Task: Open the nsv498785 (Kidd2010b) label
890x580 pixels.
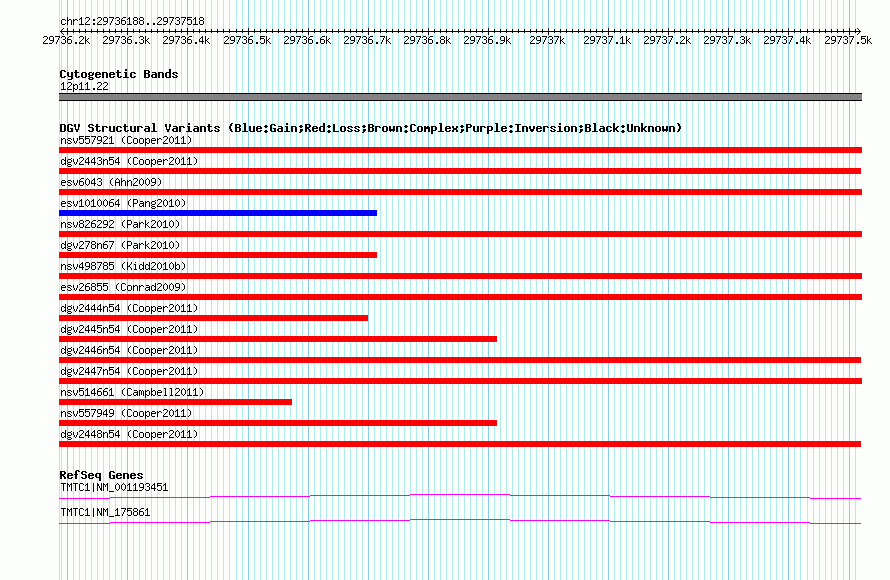Action: tap(123, 266)
